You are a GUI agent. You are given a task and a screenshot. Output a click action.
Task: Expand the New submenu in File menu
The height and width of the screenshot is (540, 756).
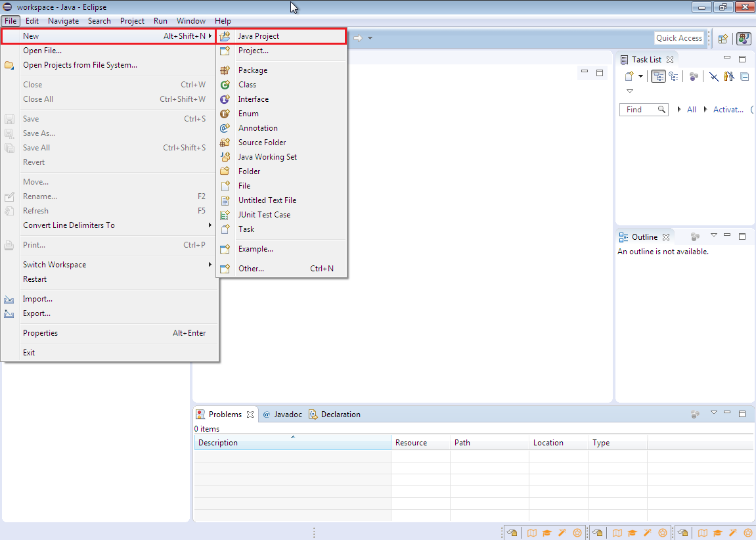[x=110, y=36]
